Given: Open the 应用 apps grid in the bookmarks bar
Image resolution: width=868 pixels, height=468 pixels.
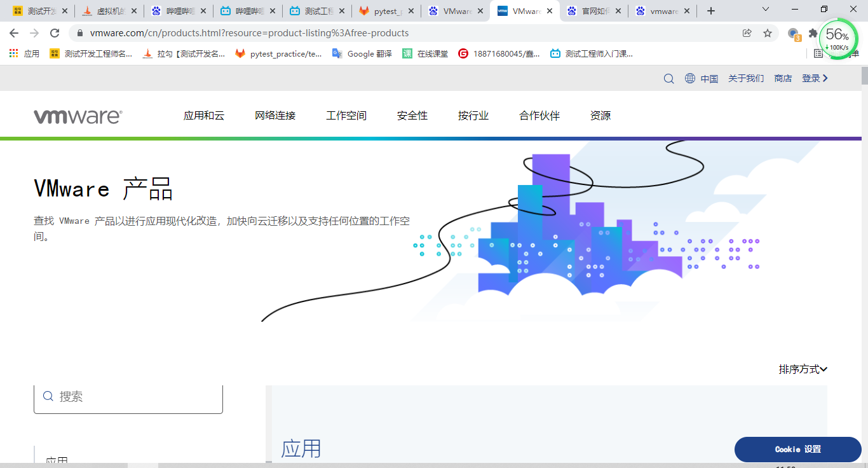Looking at the screenshot, I should click(x=24, y=54).
